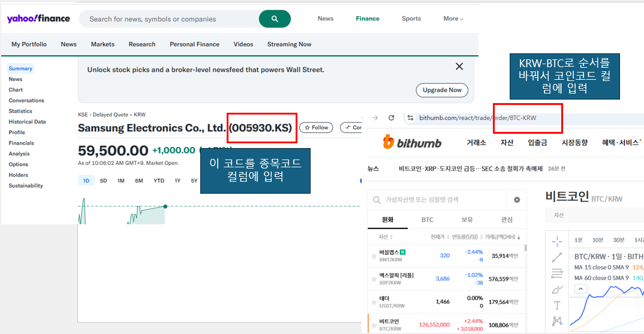Open Historical Data in the quote sidebar

(x=27, y=122)
